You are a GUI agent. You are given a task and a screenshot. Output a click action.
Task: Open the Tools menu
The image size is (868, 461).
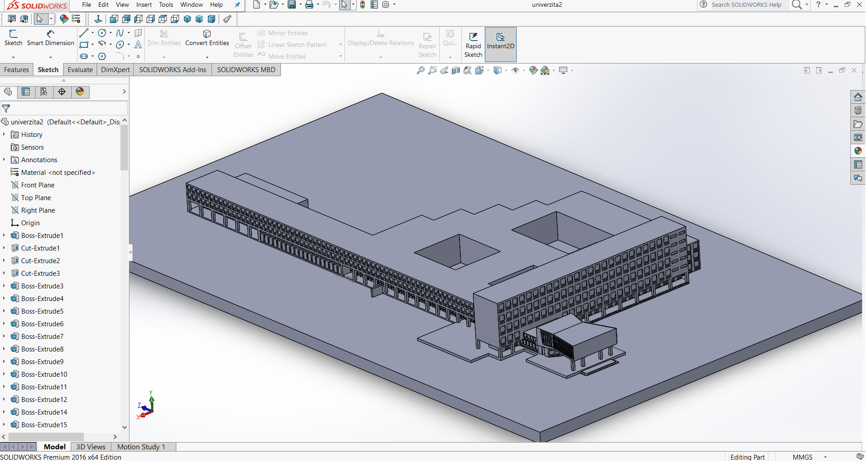click(x=166, y=5)
